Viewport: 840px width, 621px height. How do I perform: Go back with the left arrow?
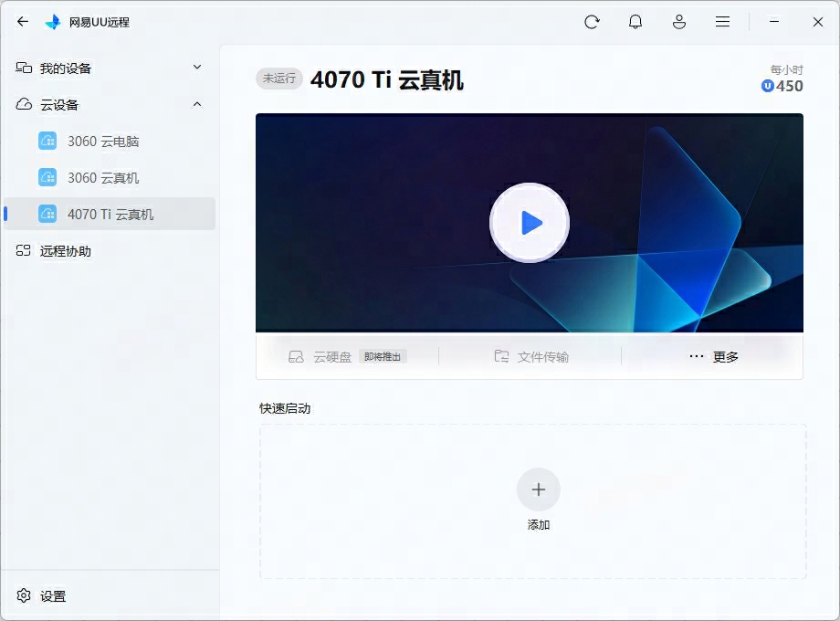coord(23,21)
